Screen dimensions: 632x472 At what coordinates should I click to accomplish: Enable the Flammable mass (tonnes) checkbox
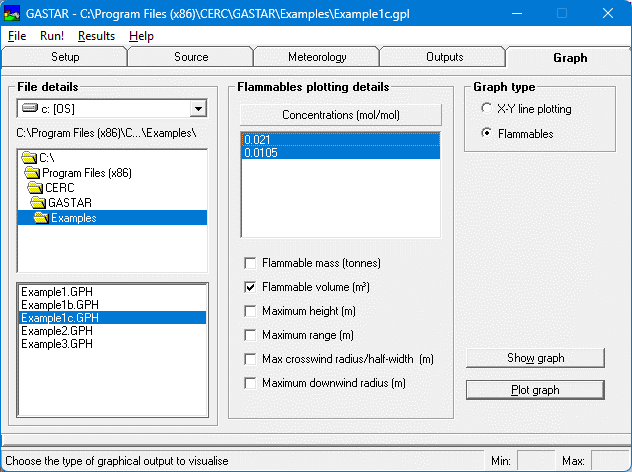pyautogui.click(x=250, y=263)
